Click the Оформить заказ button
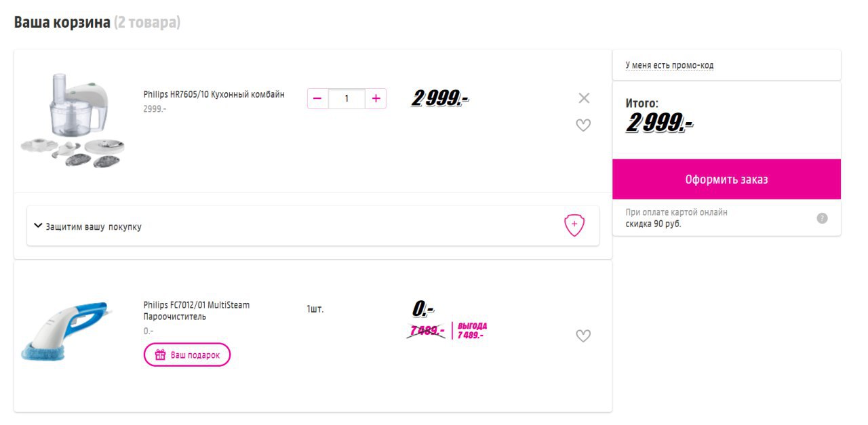 (726, 180)
